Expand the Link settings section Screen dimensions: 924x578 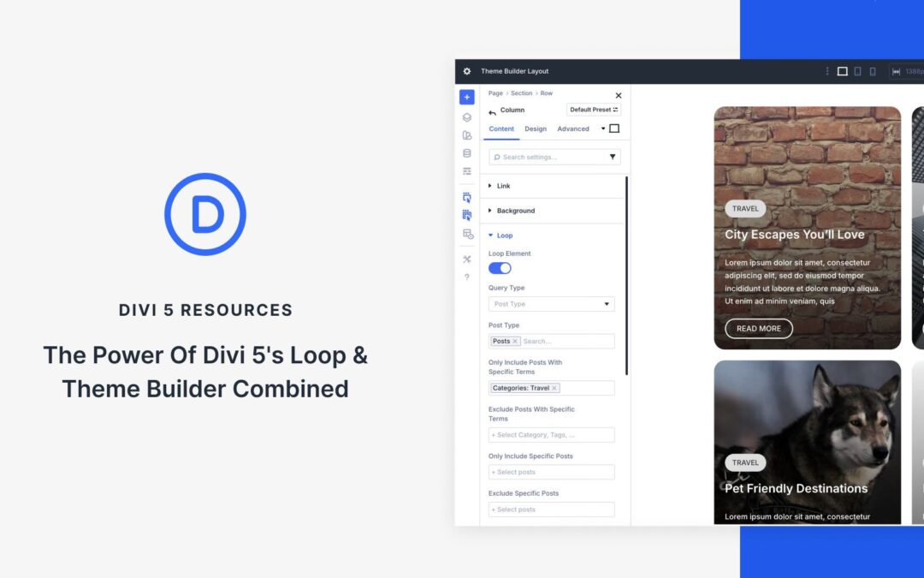tap(501, 186)
